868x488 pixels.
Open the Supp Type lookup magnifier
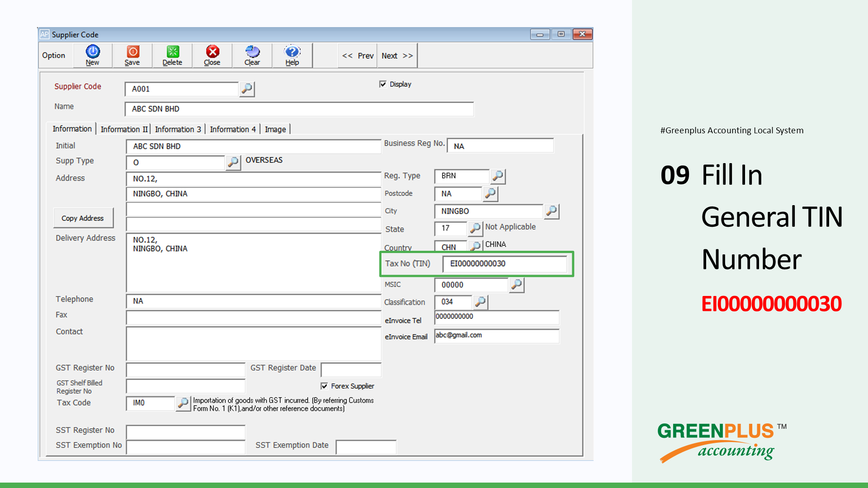[233, 162]
